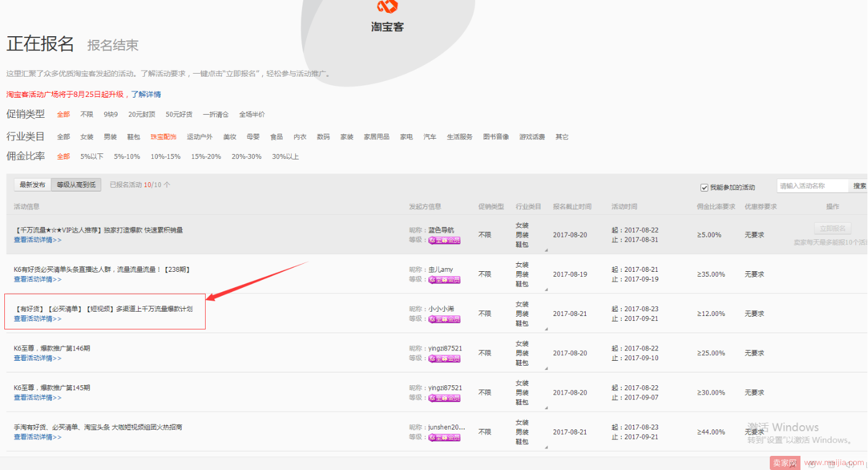Choose 母婴 industry category

(253, 137)
